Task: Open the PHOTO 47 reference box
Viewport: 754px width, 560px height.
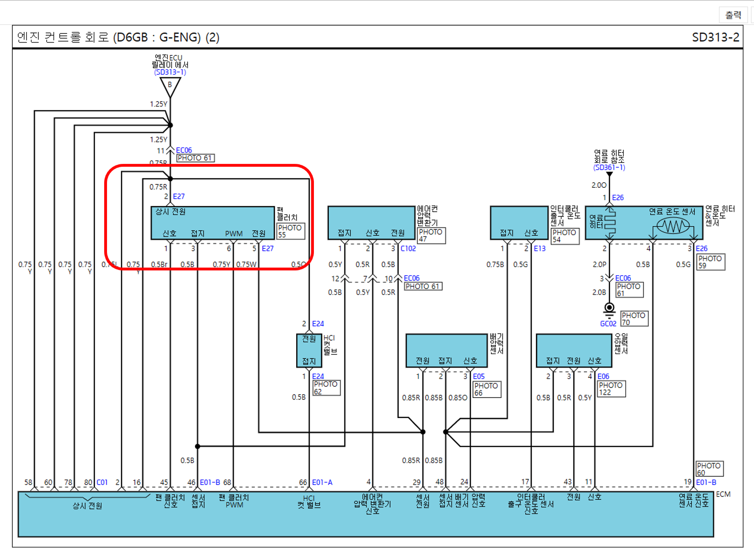Action: click(431, 236)
